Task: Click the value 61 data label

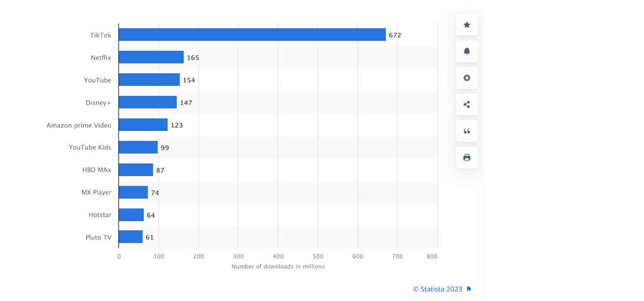Action: click(x=150, y=237)
